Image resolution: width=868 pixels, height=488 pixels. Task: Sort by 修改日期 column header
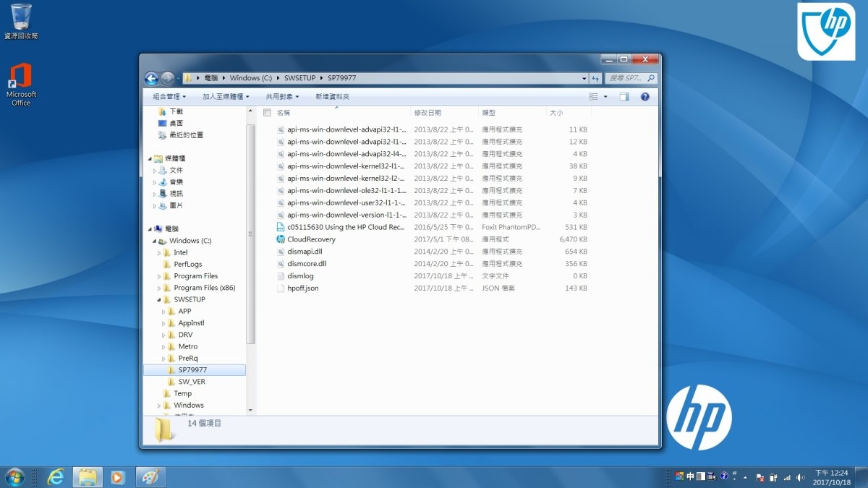coord(427,113)
